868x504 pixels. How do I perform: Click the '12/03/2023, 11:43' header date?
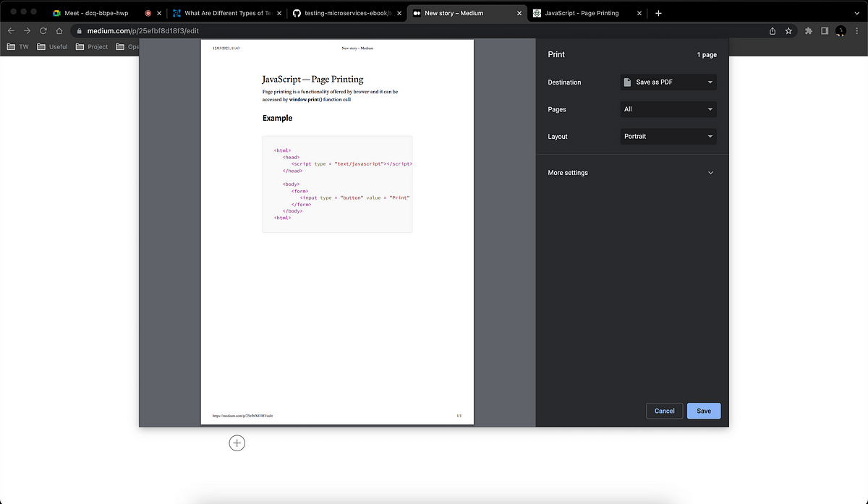coord(226,48)
